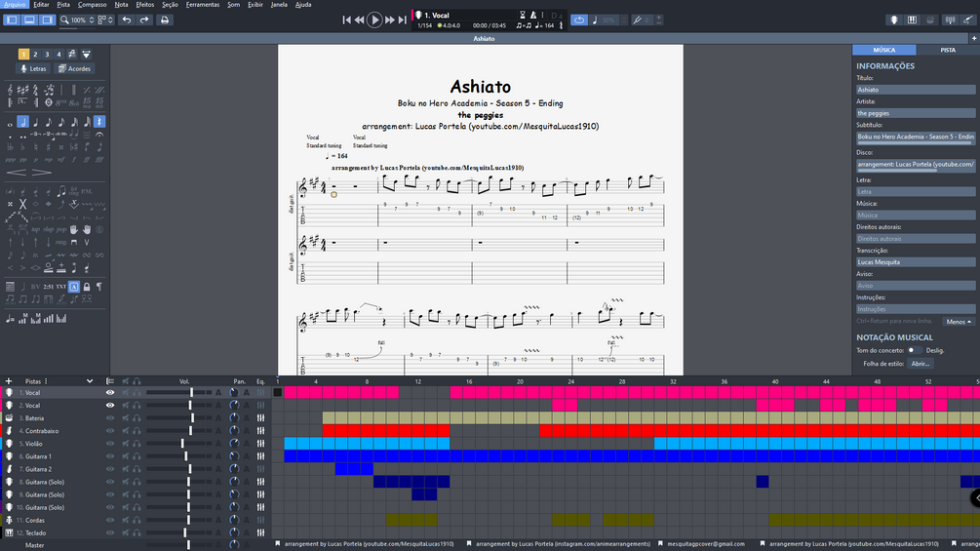
Task: Open the layout grid dropdown in toolbar
Action: [x=105, y=20]
